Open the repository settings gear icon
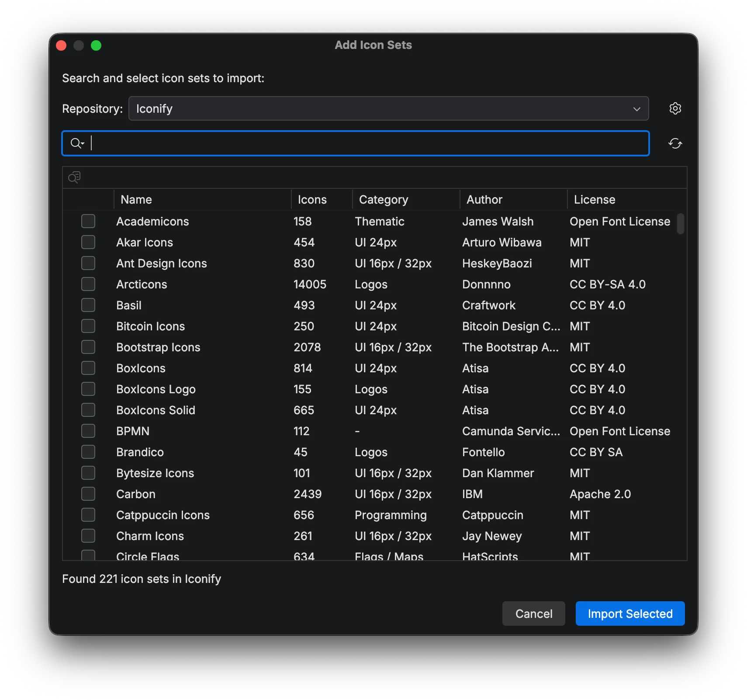 tap(675, 108)
